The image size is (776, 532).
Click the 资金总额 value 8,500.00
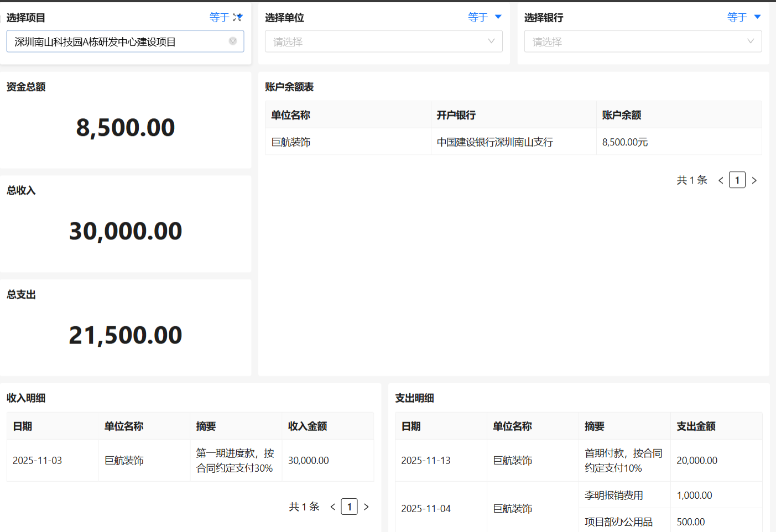(126, 128)
